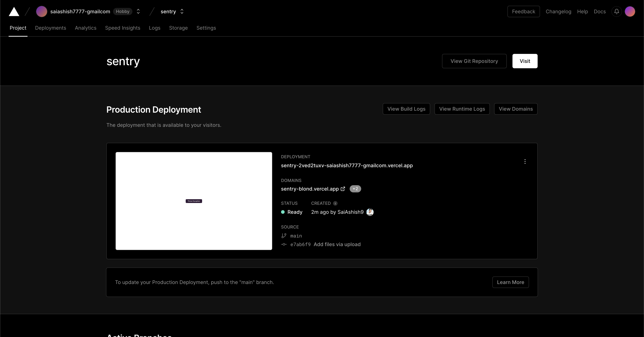Click SaiAshish9's avatar in the deployment card

pyautogui.click(x=370, y=212)
